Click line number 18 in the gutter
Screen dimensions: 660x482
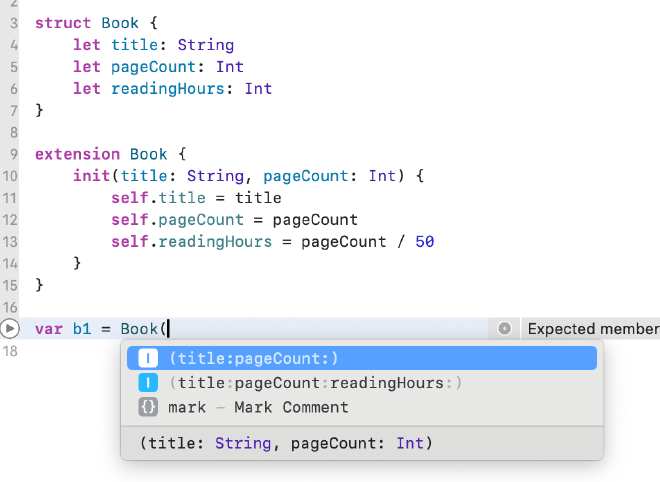[x=9, y=351]
